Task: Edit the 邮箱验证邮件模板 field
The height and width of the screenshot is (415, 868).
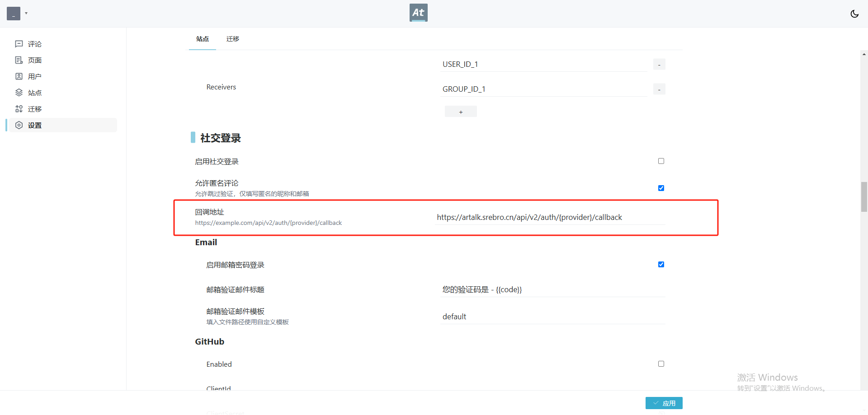Action: click(552, 317)
